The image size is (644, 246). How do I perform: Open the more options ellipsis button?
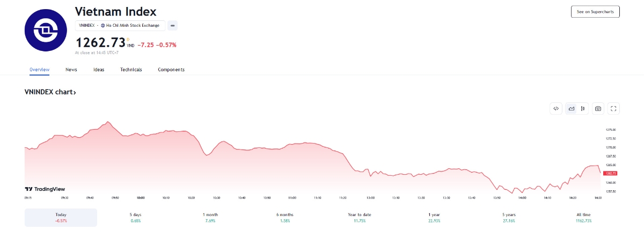pos(173,25)
